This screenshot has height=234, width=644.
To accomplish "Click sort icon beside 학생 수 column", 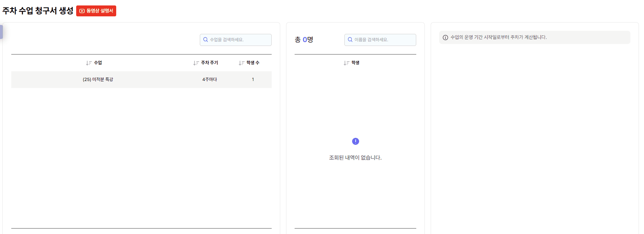I will [241, 63].
